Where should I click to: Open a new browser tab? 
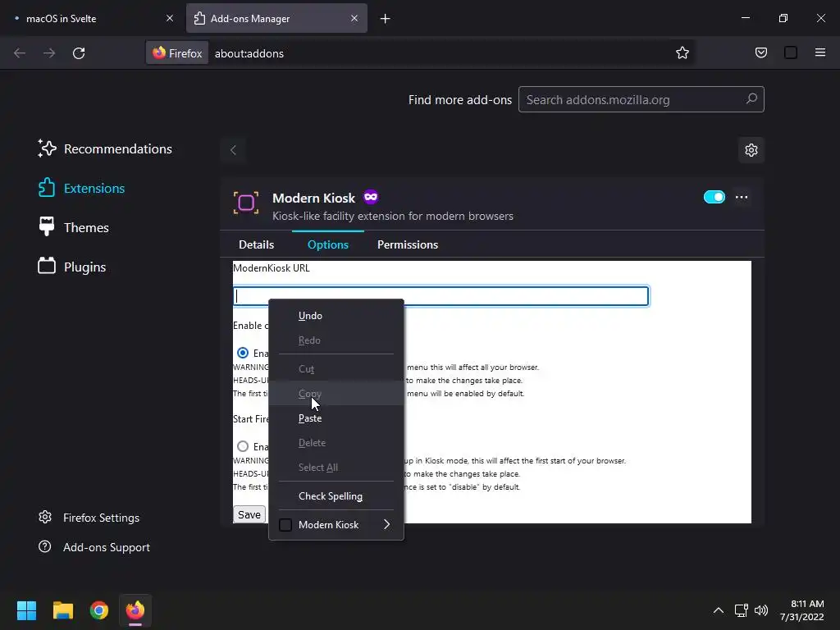click(x=385, y=19)
